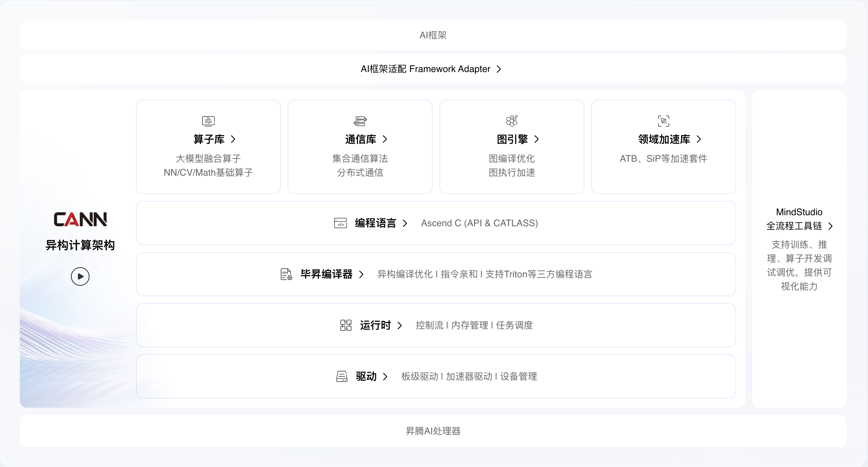The width and height of the screenshot is (868, 467).
Task: Open the 运行时 title link
Action: (x=375, y=325)
